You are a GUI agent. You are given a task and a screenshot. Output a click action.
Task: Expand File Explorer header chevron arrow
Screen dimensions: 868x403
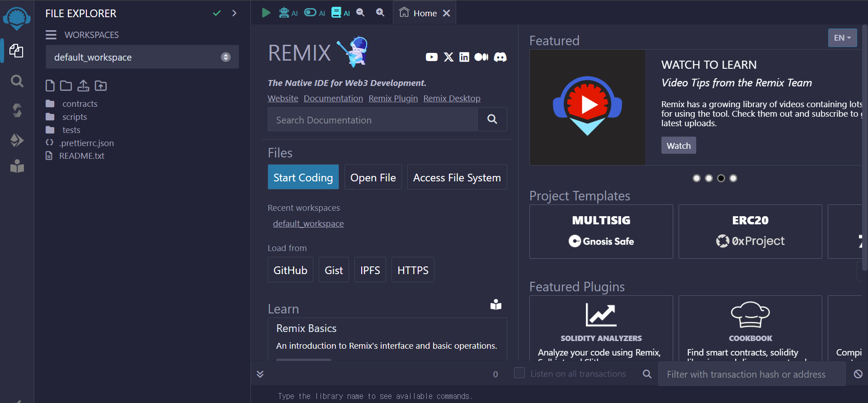[x=234, y=13]
